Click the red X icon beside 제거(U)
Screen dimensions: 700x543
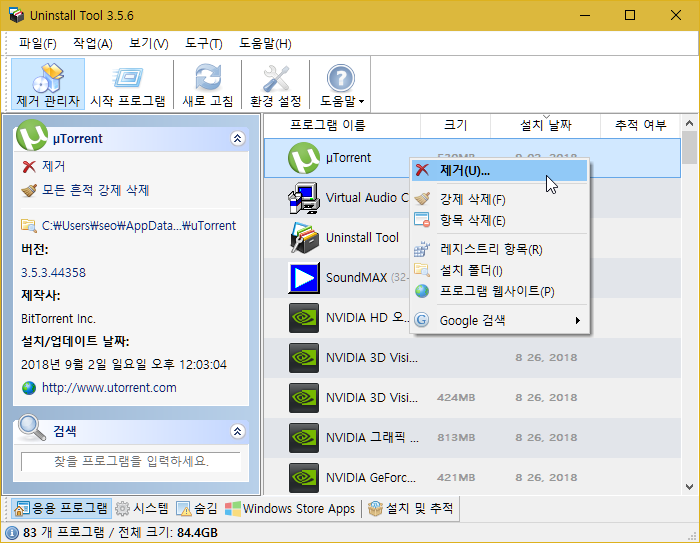pyautogui.click(x=422, y=170)
